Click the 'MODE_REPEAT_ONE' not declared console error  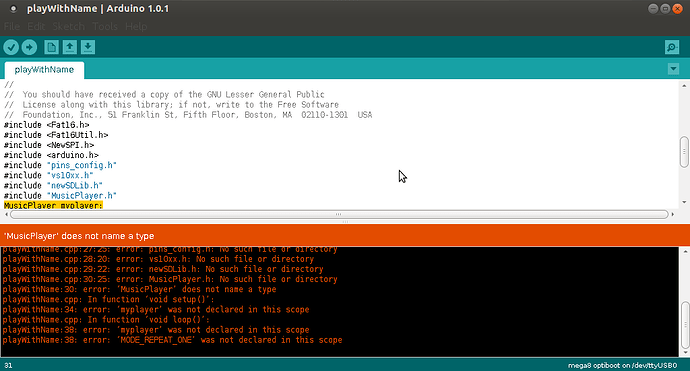(172, 340)
